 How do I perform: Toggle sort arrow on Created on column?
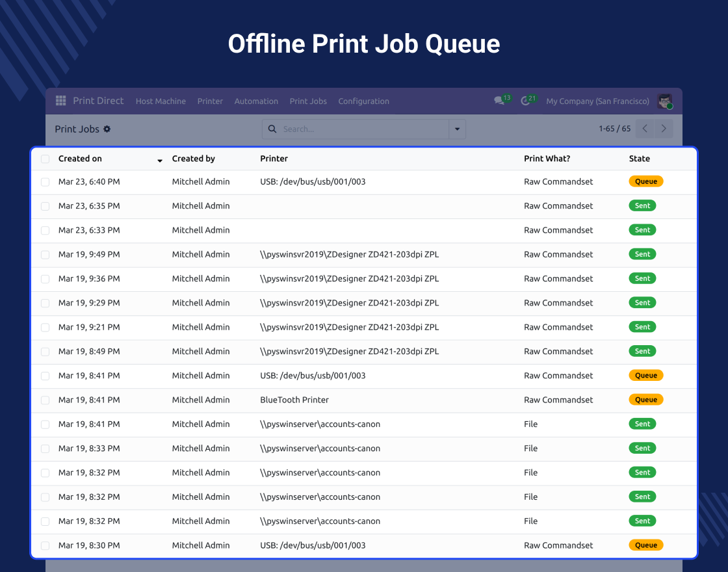(x=160, y=160)
